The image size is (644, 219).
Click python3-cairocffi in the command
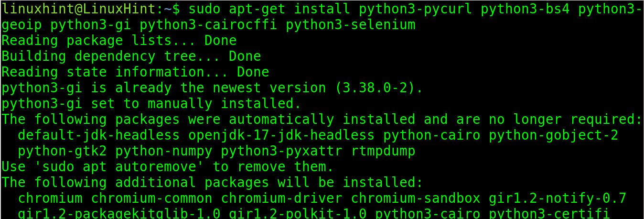coord(209,25)
